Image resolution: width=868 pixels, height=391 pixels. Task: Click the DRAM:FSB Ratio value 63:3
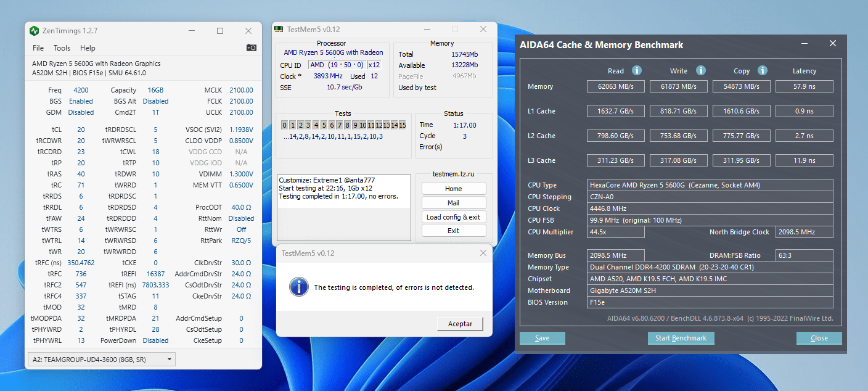[805, 255]
